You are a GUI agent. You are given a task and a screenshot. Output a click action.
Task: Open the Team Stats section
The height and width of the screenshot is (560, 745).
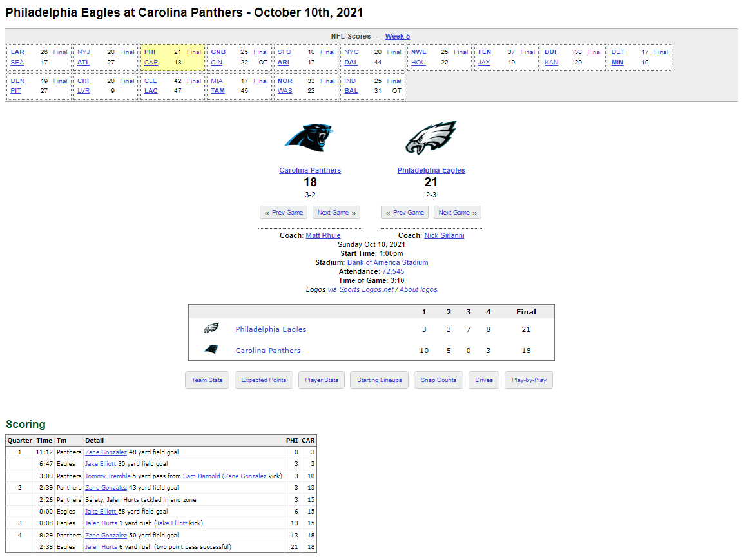[x=207, y=380]
